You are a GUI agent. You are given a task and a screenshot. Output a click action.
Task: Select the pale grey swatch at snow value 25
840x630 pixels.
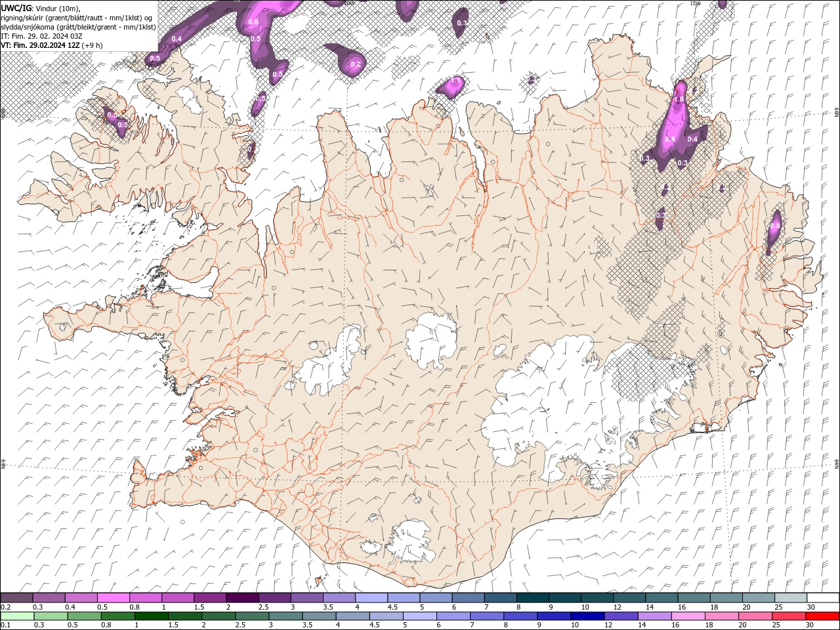(790, 598)
